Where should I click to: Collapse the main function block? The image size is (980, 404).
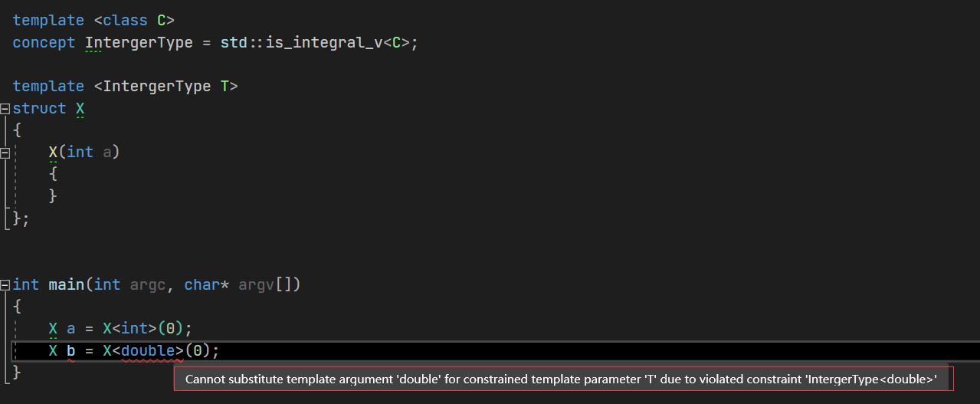pyautogui.click(x=5, y=285)
